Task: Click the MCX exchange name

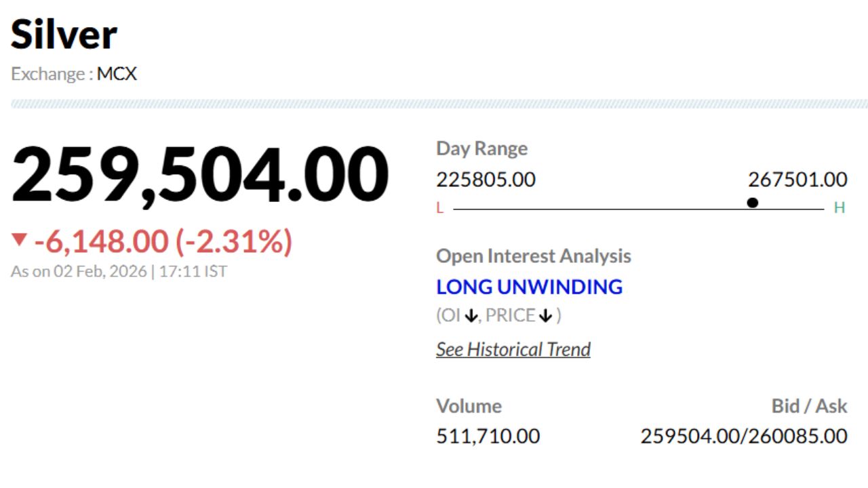Action: [117, 74]
